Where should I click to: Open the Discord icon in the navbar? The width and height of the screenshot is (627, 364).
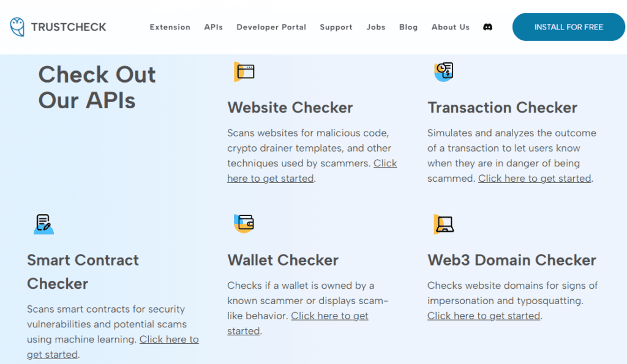(x=487, y=27)
